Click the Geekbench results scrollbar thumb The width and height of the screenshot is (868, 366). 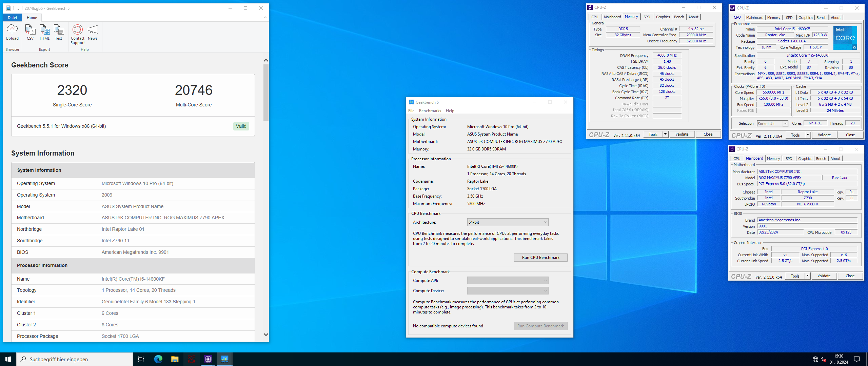(266, 92)
